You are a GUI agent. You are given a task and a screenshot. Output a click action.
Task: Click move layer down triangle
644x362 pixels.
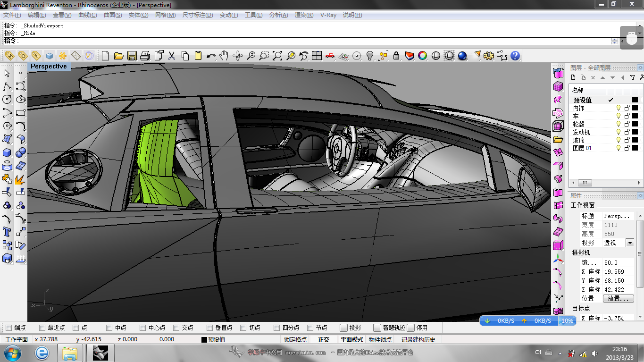(612, 77)
